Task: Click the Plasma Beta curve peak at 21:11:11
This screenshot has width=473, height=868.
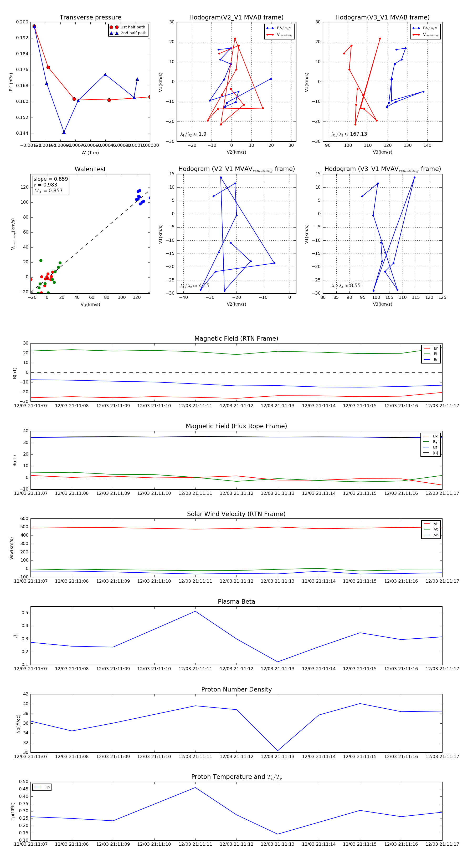Action: pos(195,611)
